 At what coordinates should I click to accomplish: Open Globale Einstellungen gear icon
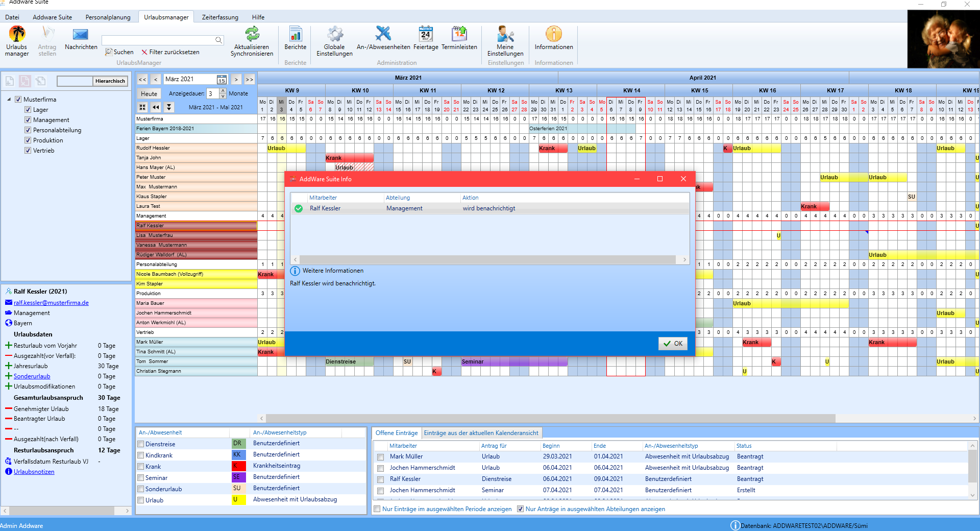coord(335,34)
